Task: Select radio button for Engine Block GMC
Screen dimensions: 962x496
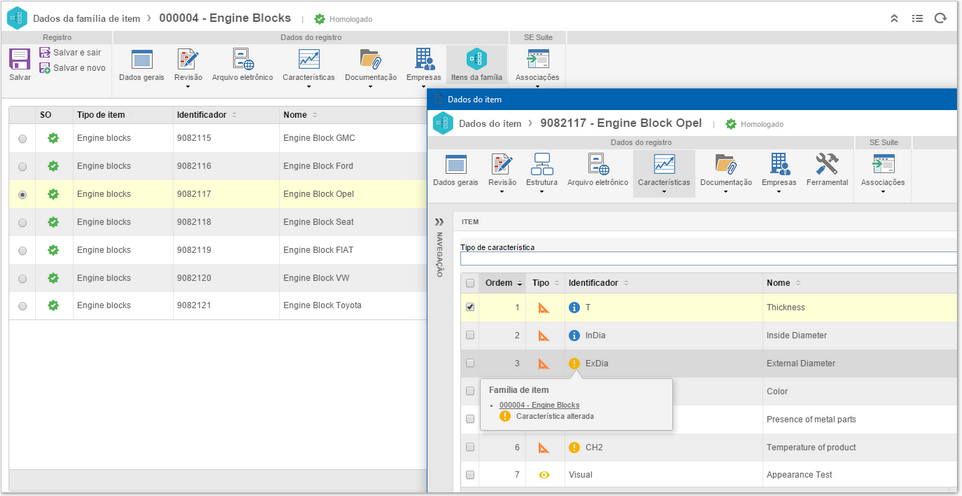Action: pyautogui.click(x=23, y=139)
